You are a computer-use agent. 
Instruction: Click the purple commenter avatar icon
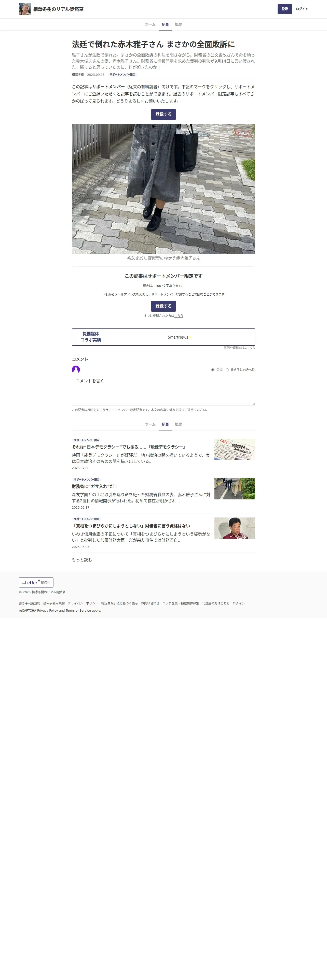(76, 369)
